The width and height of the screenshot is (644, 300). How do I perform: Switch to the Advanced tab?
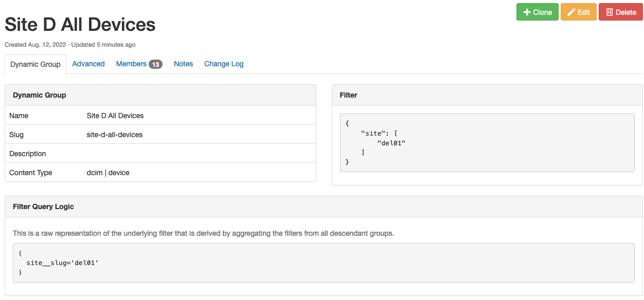coord(88,64)
